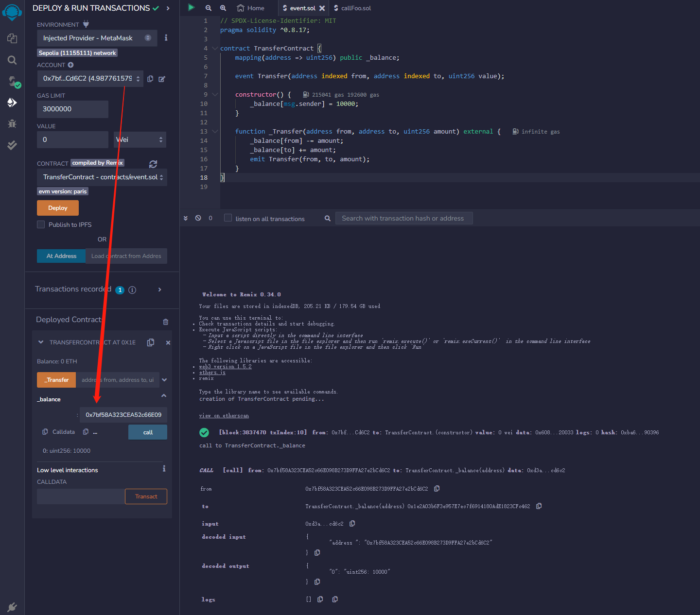Click the _Transfer function button
Viewport: 700px width, 615px height.
tap(56, 380)
